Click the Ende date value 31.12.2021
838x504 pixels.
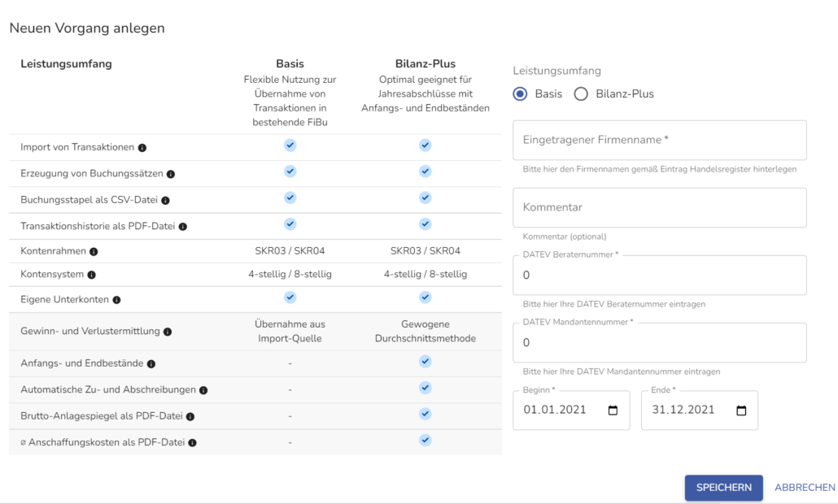pos(683,410)
